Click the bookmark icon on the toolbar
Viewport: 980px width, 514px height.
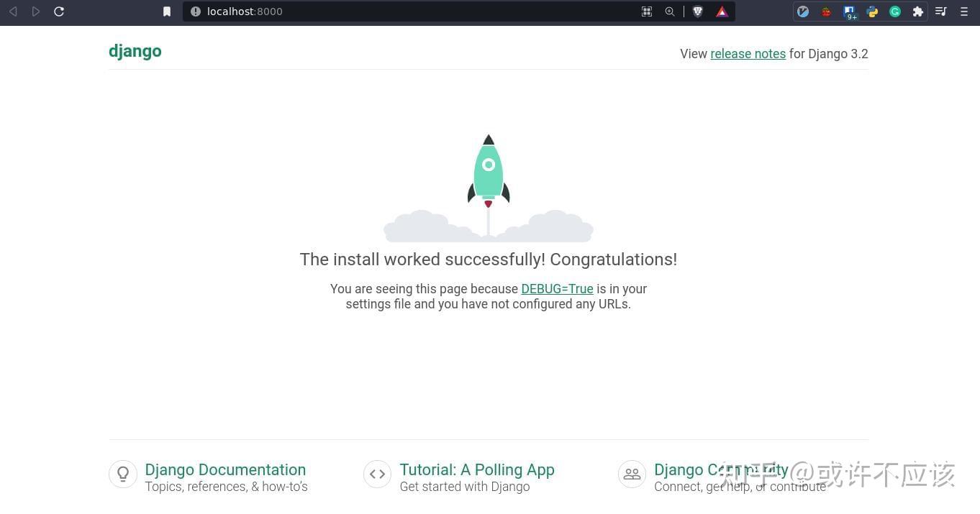[x=167, y=12]
